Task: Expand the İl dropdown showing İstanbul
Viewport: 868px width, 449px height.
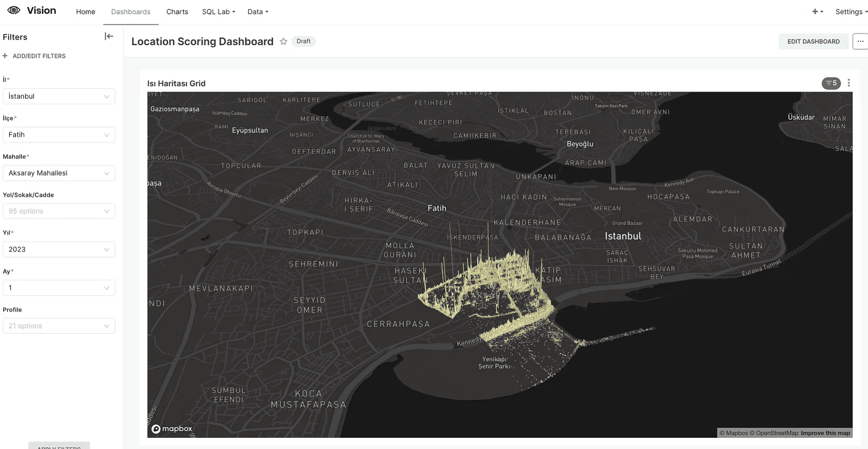Action: (x=59, y=96)
